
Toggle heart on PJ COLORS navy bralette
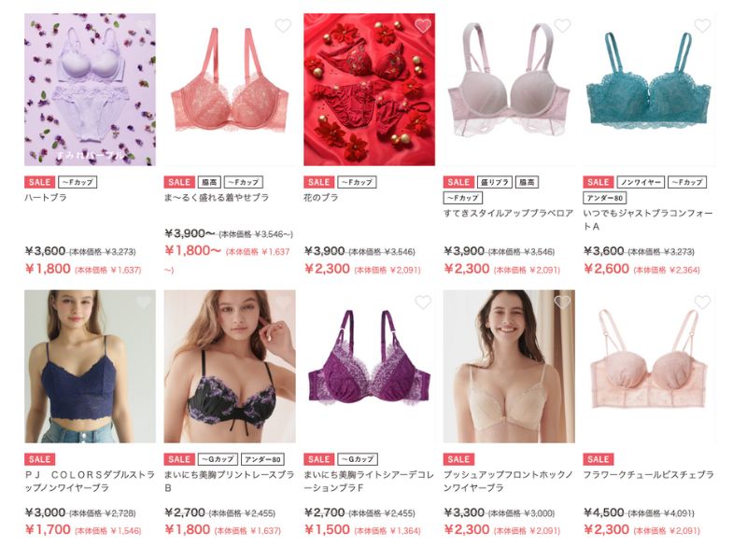(144, 302)
